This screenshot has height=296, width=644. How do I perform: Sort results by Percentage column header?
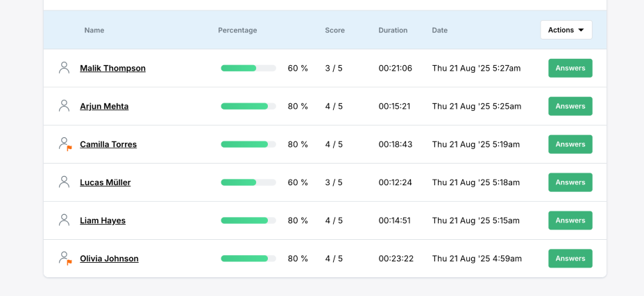click(x=237, y=31)
